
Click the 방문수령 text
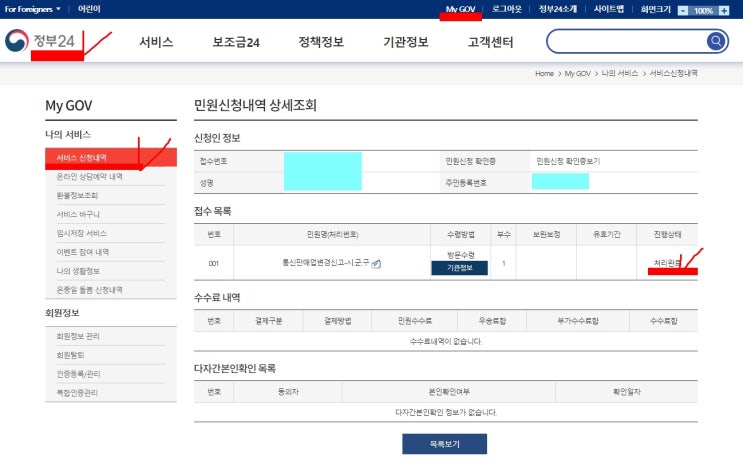coord(461,255)
